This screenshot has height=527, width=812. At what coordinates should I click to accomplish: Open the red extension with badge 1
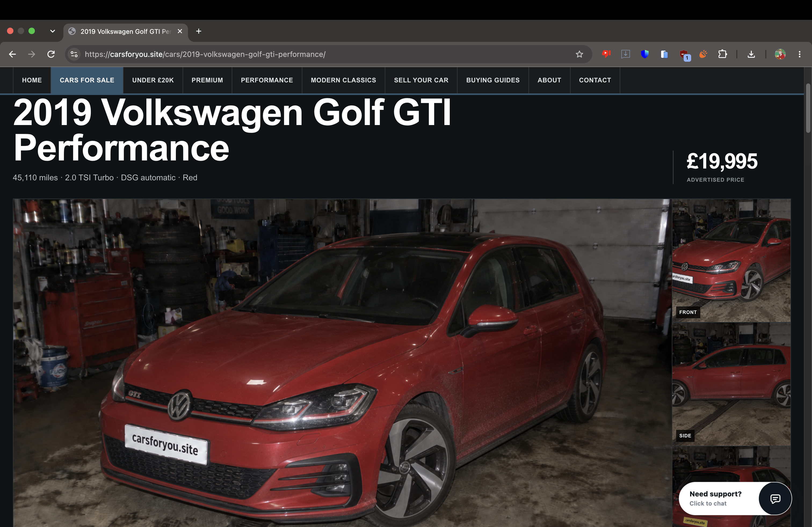(x=685, y=55)
